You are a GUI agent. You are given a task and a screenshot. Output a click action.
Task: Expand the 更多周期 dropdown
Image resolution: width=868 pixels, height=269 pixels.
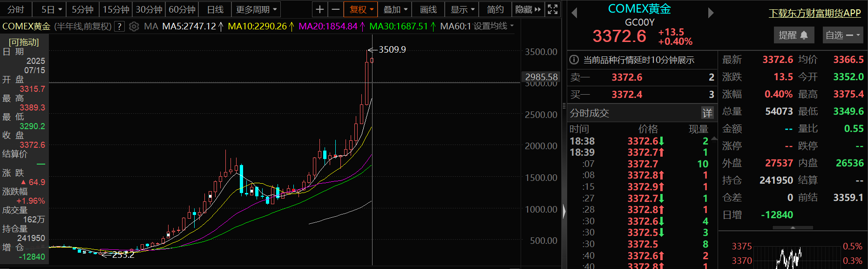[x=257, y=9]
